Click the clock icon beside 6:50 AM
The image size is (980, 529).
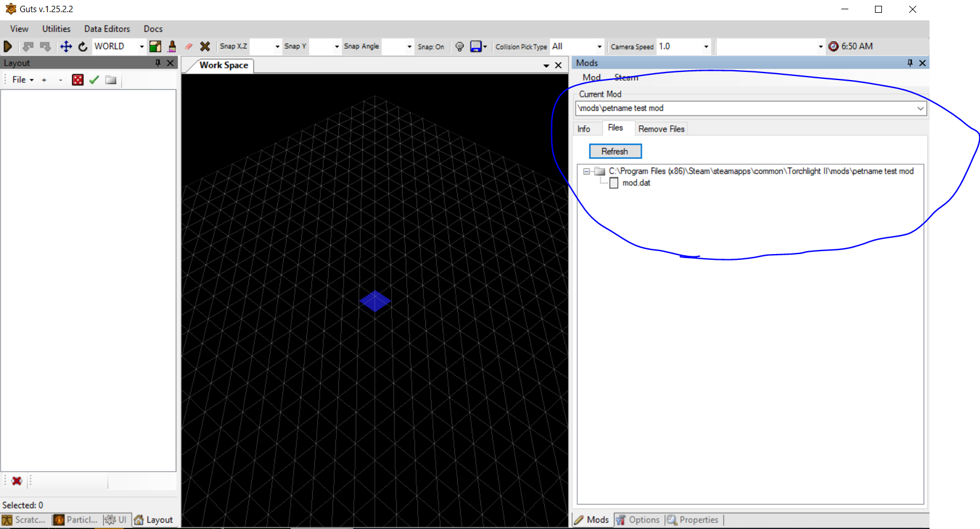(x=834, y=46)
